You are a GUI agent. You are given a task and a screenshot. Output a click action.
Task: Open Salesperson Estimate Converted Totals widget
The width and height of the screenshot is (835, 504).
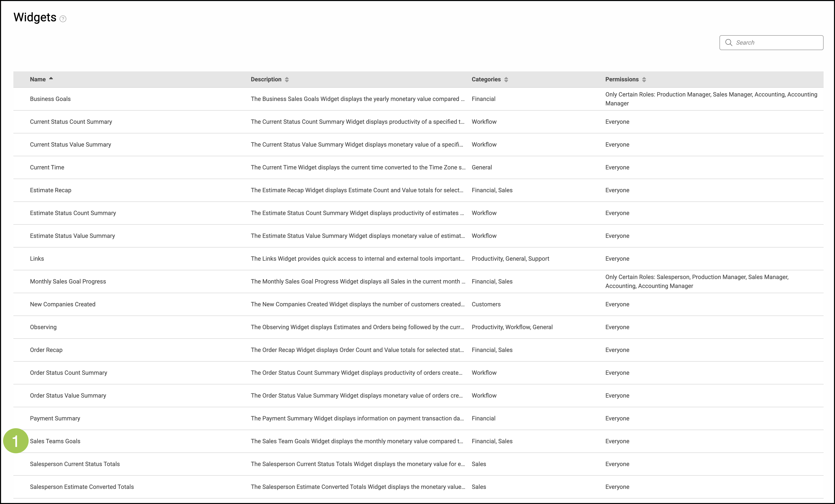coord(82,487)
